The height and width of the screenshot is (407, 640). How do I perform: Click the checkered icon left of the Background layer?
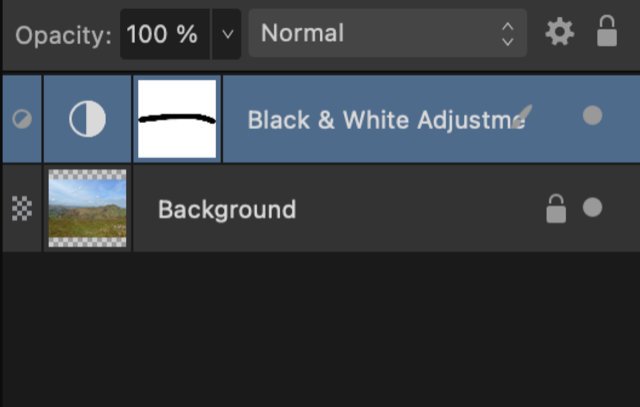tap(21, 209)
